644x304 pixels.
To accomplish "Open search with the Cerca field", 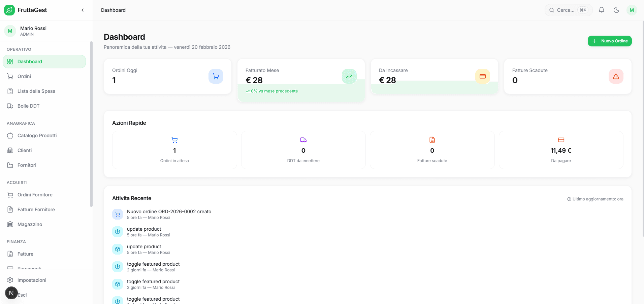I will pos(568,10).
